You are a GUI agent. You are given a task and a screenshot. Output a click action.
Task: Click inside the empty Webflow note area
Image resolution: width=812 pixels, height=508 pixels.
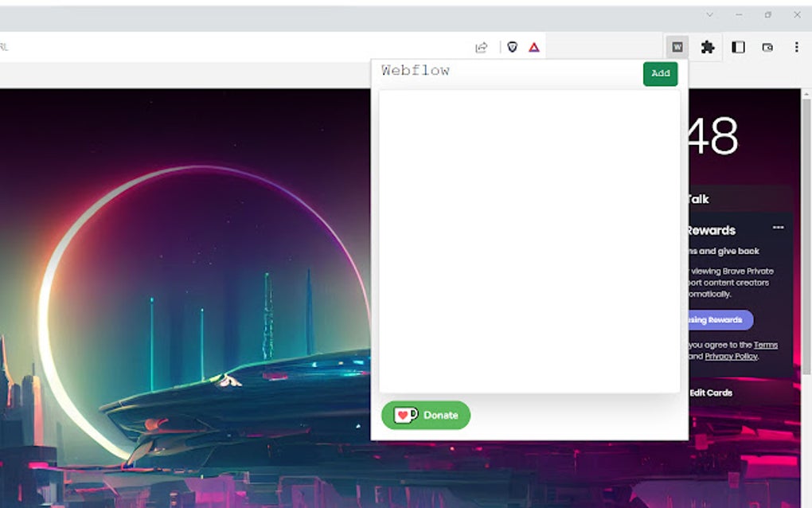tap(530, 239)
